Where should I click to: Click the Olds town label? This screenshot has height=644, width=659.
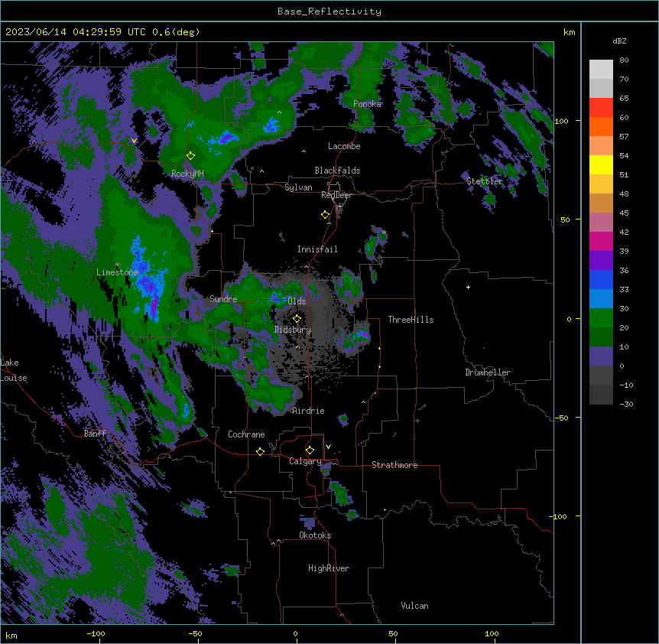[297, 301]
